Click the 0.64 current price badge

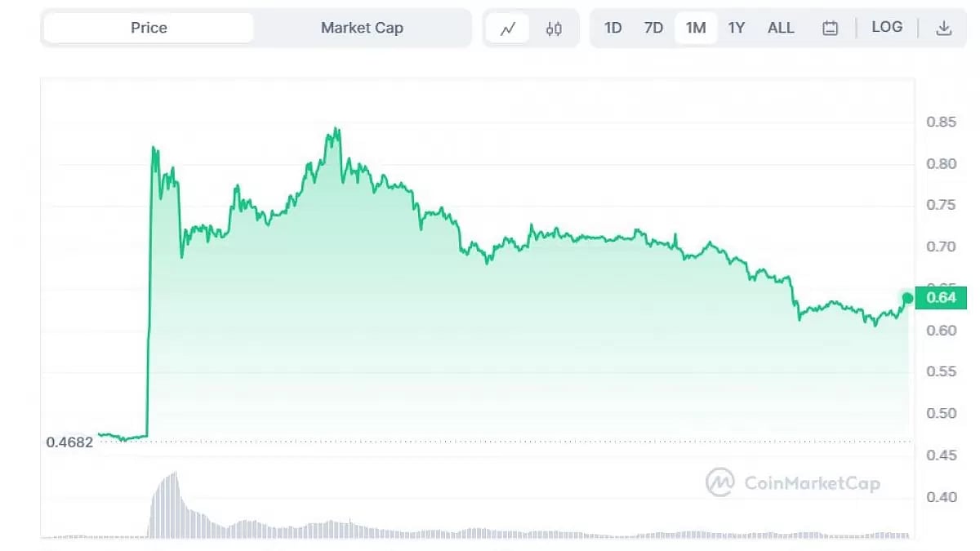[941, 298]
